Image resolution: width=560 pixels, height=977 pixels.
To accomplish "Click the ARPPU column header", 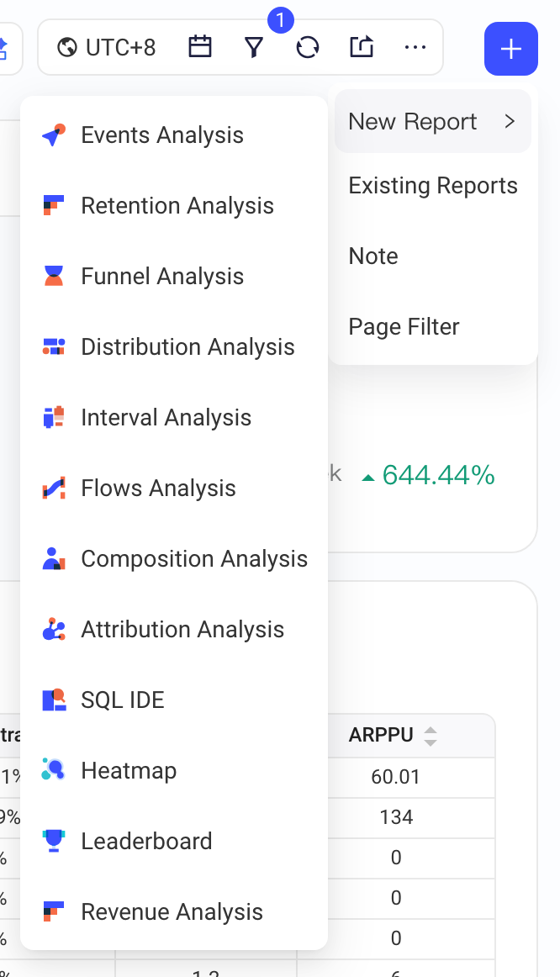I will (x=381, y=735).
